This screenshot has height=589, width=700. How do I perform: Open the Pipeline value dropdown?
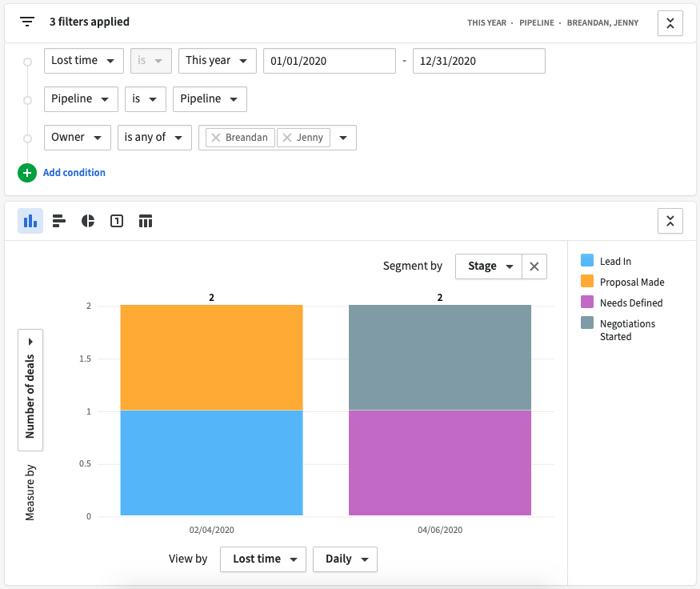click(x=210, y=99)
